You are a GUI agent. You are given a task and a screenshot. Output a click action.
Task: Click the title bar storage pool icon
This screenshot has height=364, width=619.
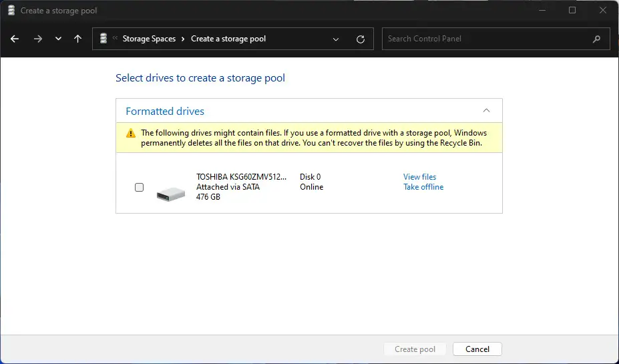tap(11, 10)
